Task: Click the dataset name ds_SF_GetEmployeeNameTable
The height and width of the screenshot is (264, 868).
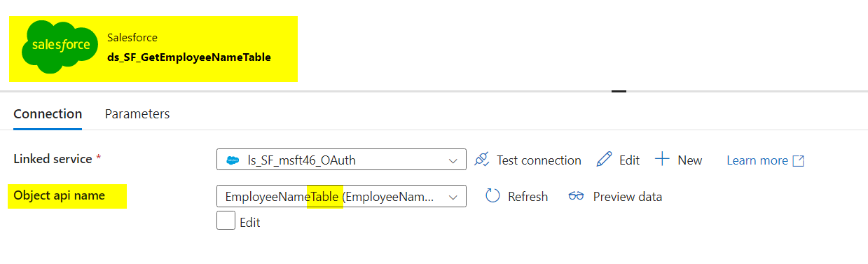Action: point(188,57)
